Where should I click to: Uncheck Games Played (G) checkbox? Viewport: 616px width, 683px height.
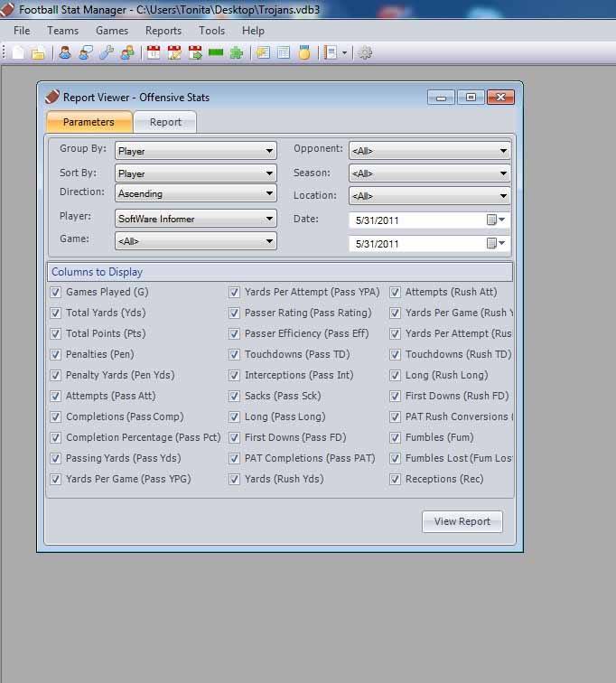click(56, 292)
